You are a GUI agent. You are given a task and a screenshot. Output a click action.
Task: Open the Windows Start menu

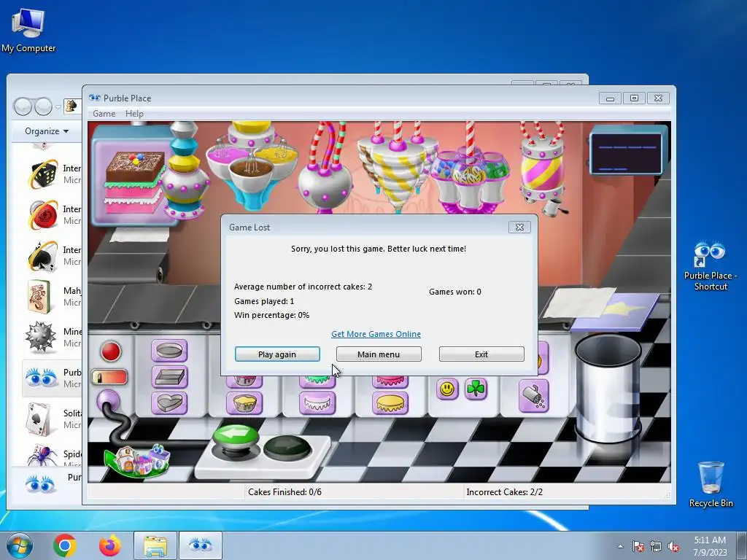[x=20, y=545]
